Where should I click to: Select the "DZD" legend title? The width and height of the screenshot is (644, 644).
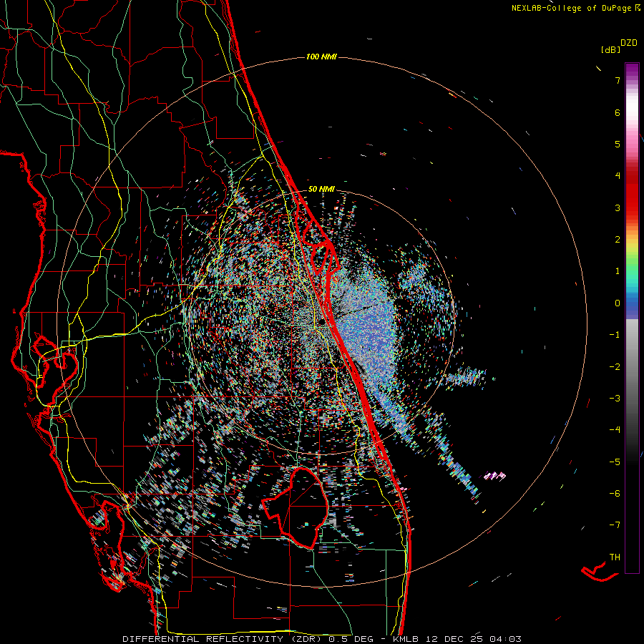pos(629,43)
